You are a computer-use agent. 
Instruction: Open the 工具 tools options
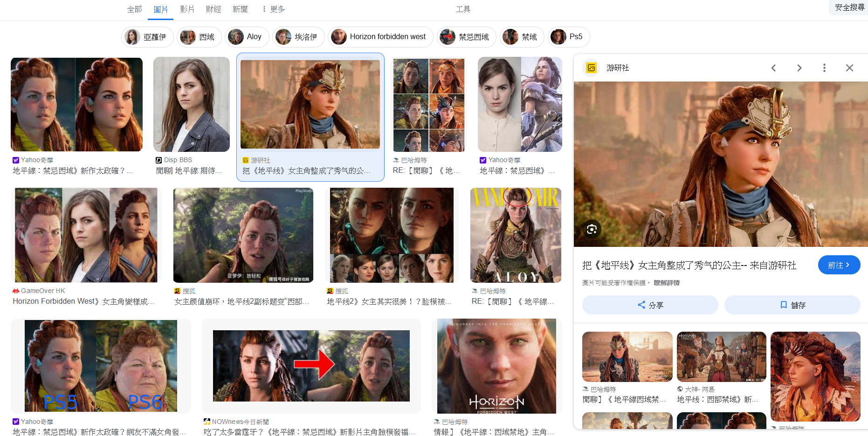tap(463, 9)
